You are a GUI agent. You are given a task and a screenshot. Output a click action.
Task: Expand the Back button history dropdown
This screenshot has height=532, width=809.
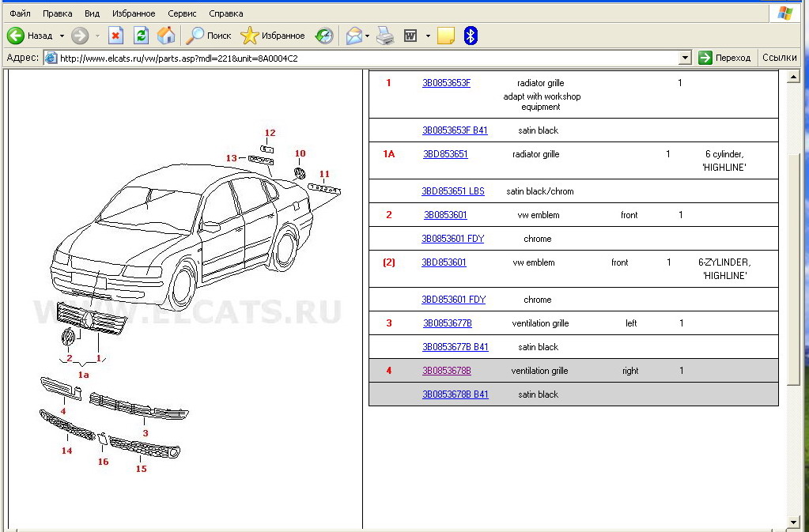coord(62,36)
